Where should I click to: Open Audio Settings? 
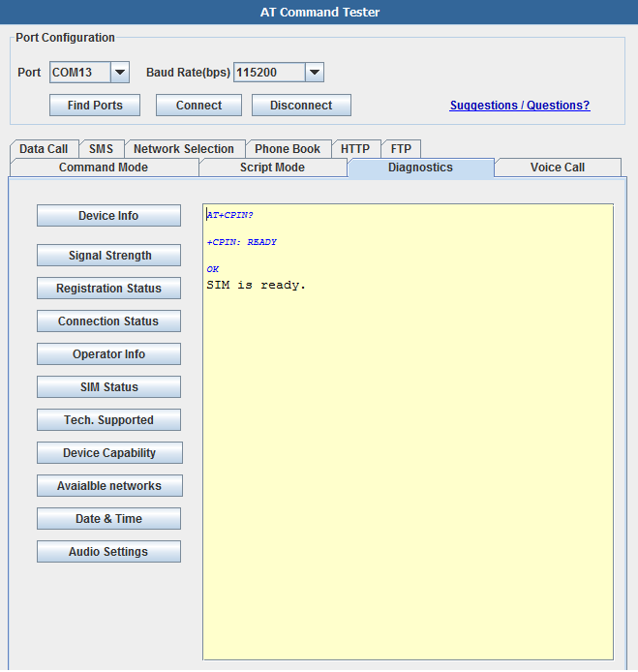click(108, 552)
